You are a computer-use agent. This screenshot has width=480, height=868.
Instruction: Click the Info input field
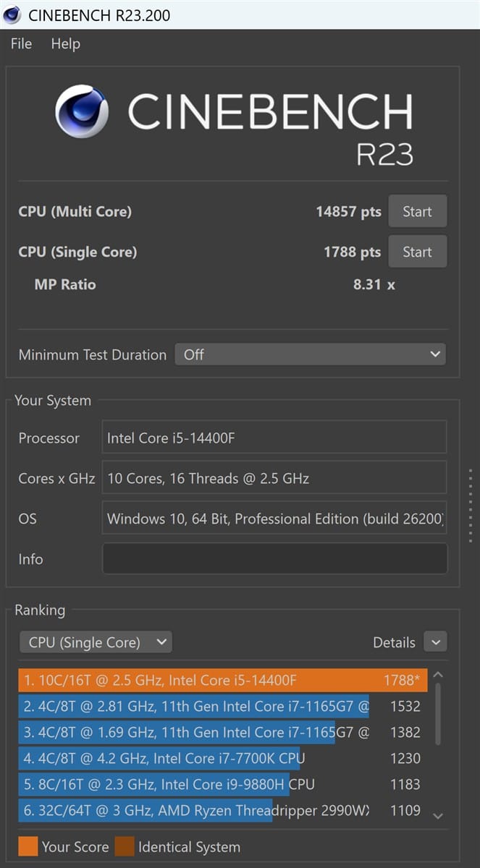pos(274,559)
